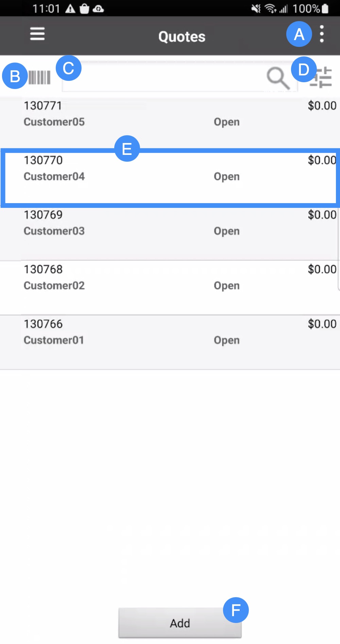Tap the barcode scanner icon
340x644 pixels.
tap(39, 77)
